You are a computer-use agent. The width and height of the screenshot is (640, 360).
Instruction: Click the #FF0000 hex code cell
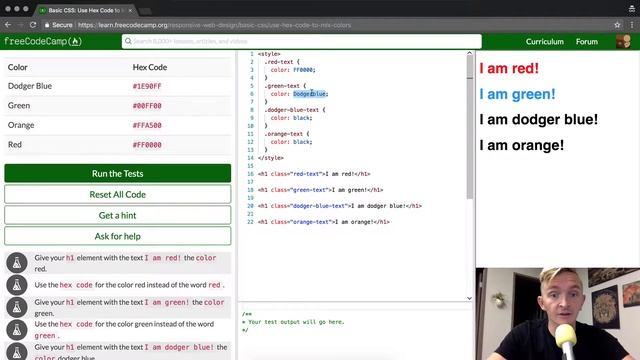tap(147, 145)
